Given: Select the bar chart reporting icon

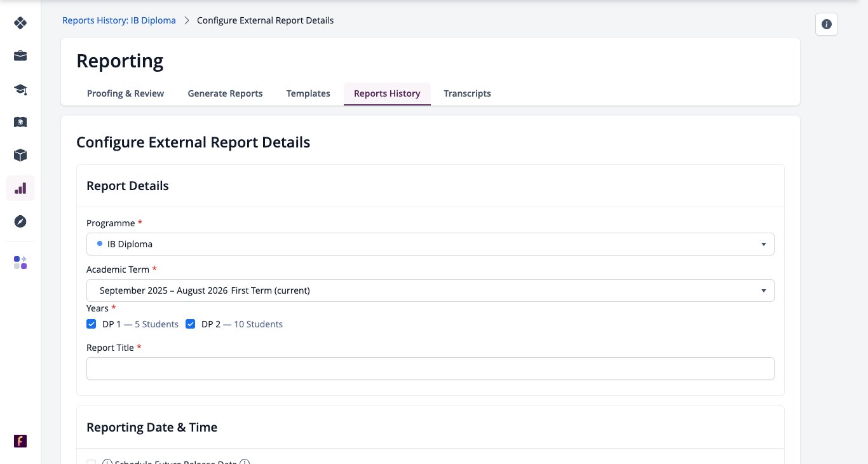Looking at the screenshot, I should coord(20,188).
